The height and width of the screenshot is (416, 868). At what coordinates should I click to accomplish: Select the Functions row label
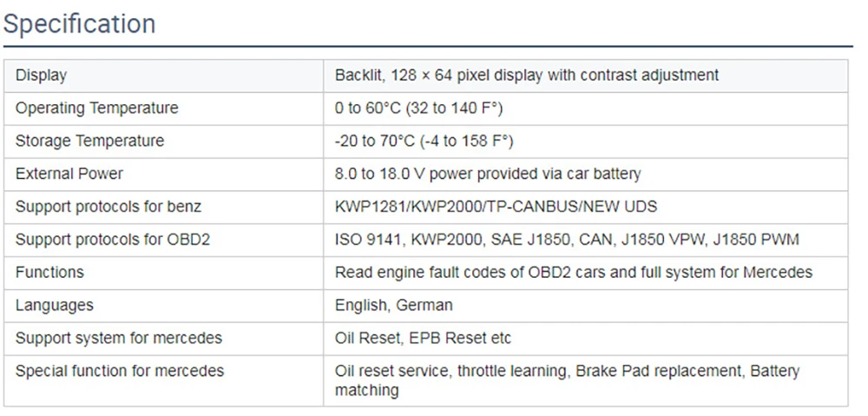point(49,273)
